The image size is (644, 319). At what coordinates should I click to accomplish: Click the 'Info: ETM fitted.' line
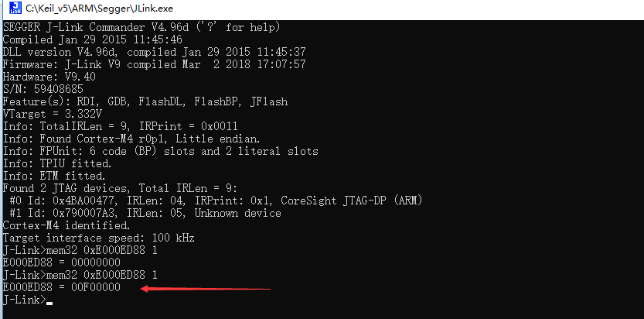[54, 177]
